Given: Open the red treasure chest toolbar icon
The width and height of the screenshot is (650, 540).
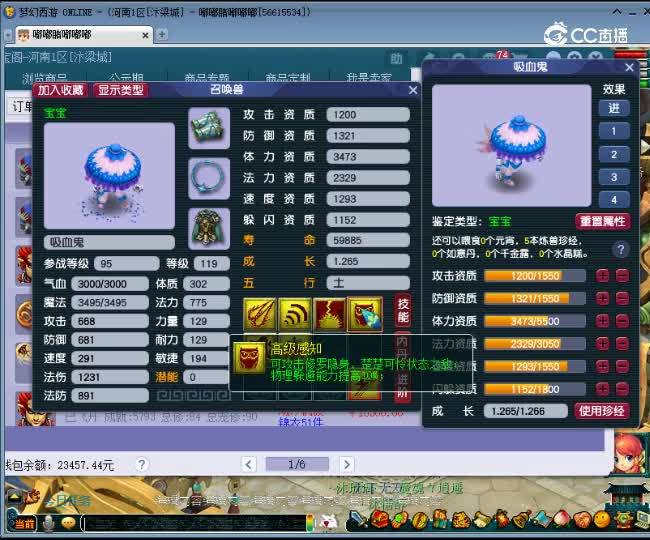Looking at the screenshot, I should tap(379, 520).
